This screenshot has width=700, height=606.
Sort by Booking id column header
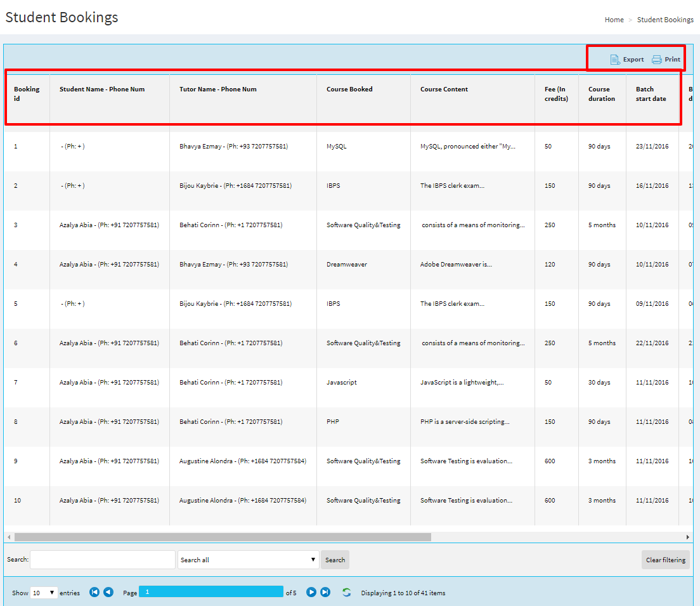coord(27,94)
